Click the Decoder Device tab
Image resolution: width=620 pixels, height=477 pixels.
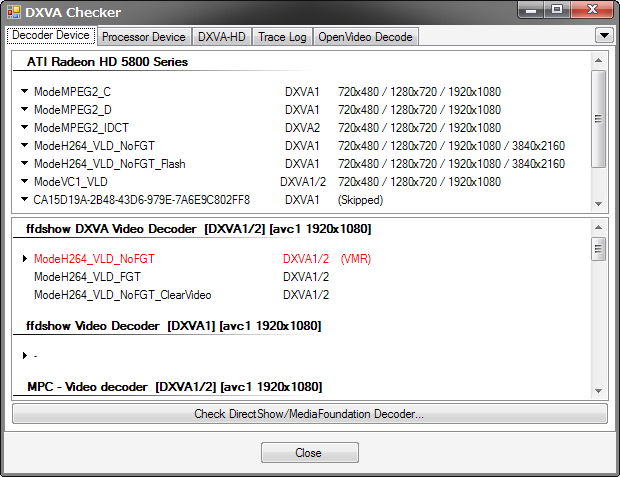click(51, 36)
